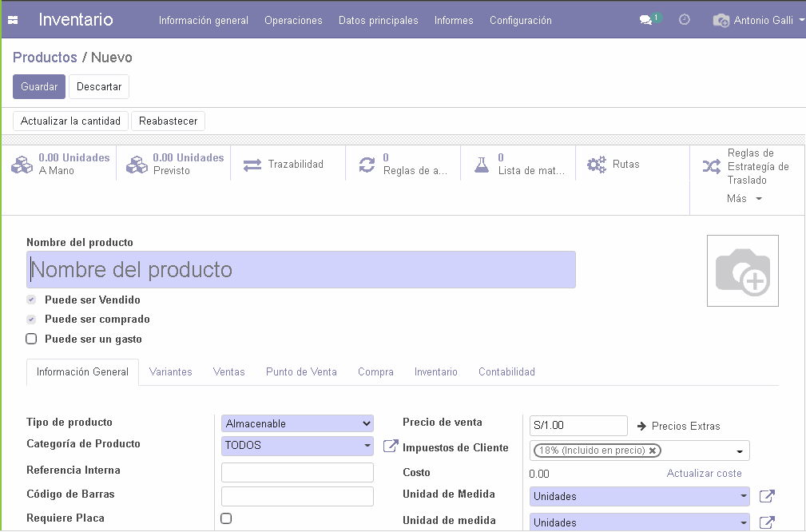Click the activities clock icon in top bar

coord(684,19)
